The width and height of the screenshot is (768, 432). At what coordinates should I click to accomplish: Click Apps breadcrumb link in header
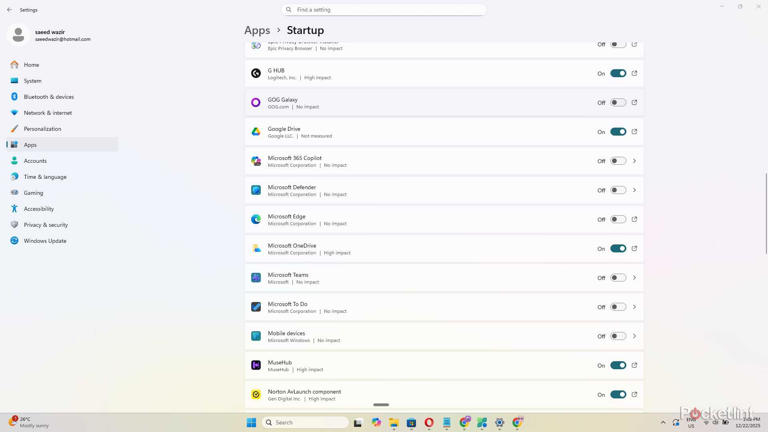257,31
